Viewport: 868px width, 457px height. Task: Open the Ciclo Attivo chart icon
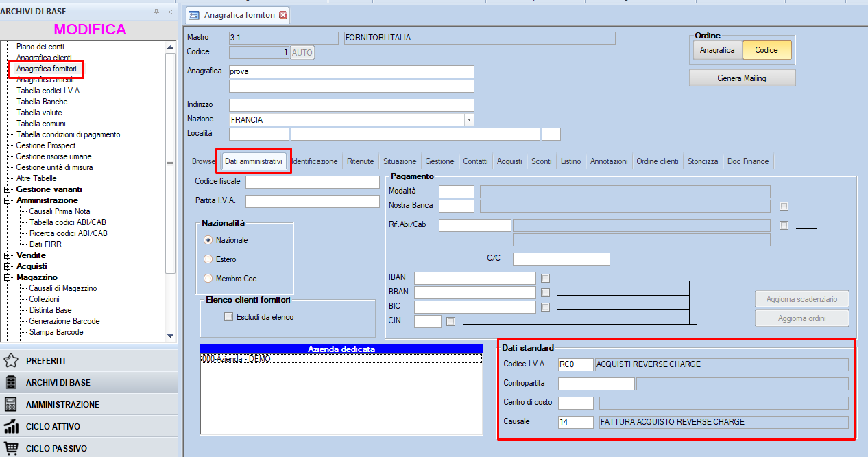tap(11, 426)
